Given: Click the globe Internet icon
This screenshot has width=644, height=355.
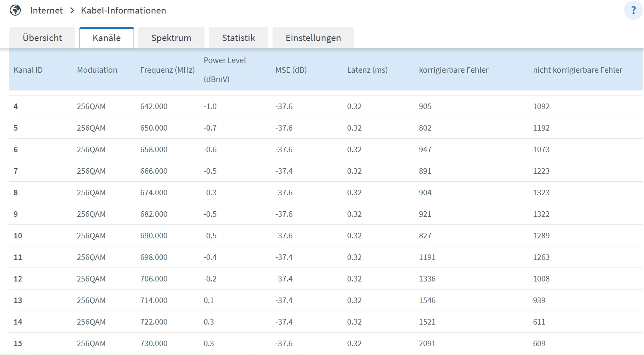Looking at the screenshot, I should pyautogui.click(x=15, y=10).
